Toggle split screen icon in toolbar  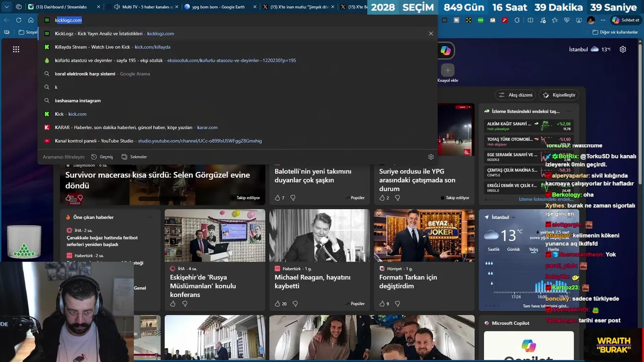coord(530,20)
